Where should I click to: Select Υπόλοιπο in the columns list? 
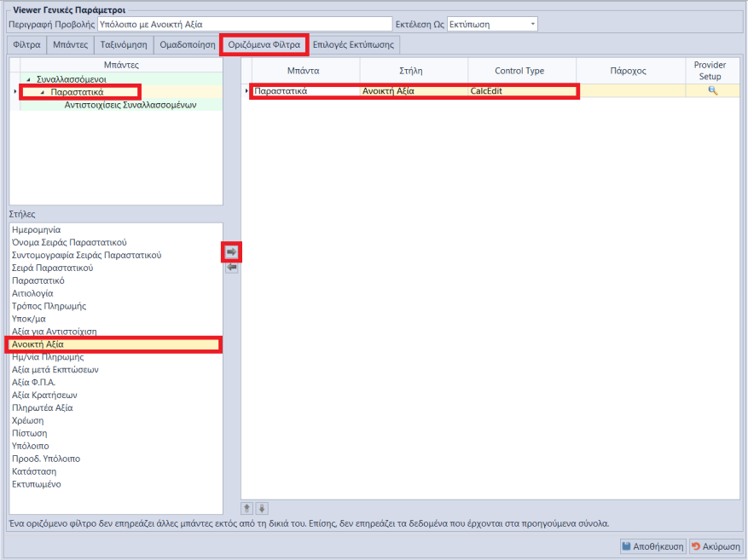click(31, 447)
